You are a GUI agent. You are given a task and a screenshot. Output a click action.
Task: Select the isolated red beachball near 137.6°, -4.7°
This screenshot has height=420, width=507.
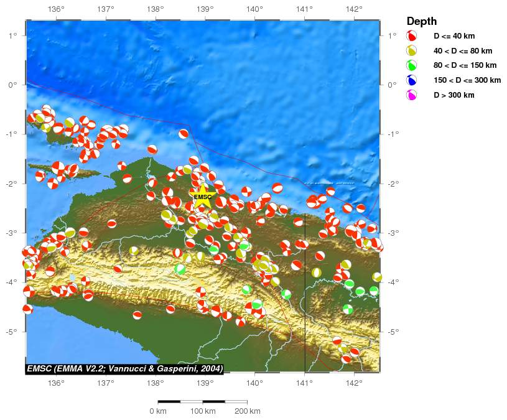click(x=137, y=315)
